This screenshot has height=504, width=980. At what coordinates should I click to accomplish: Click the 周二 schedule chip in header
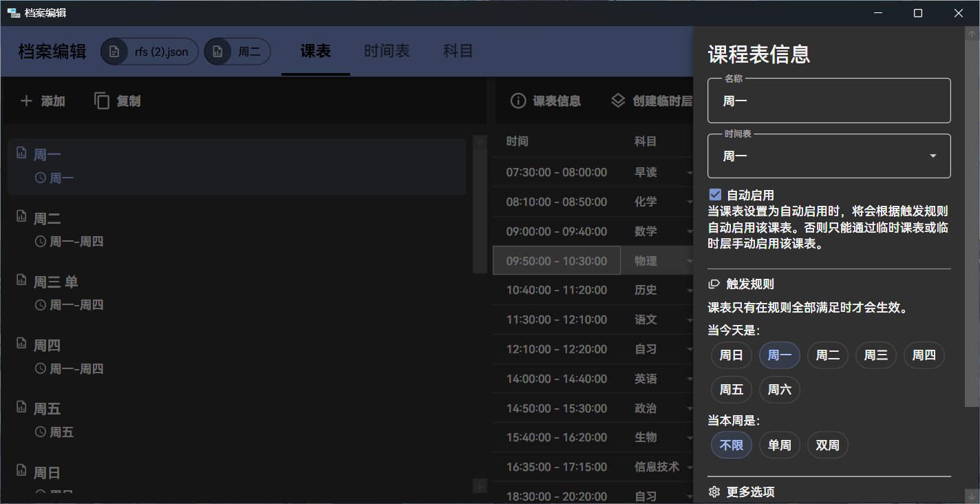pos(237,52)
